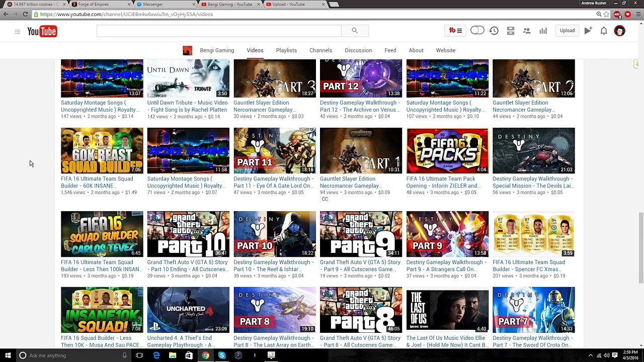Image resolution: width=644 pixels, height=362 pixels.
Task: Open Destiny Part 9 Strangers Call link
Action: pyautogui.click(x=446, y=265)
